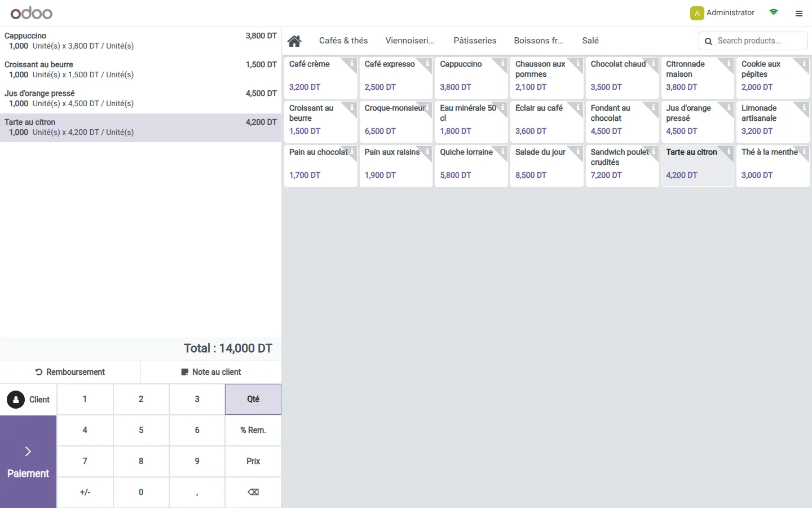
Task: Click numpad digit 9
Action: [197, 461]
